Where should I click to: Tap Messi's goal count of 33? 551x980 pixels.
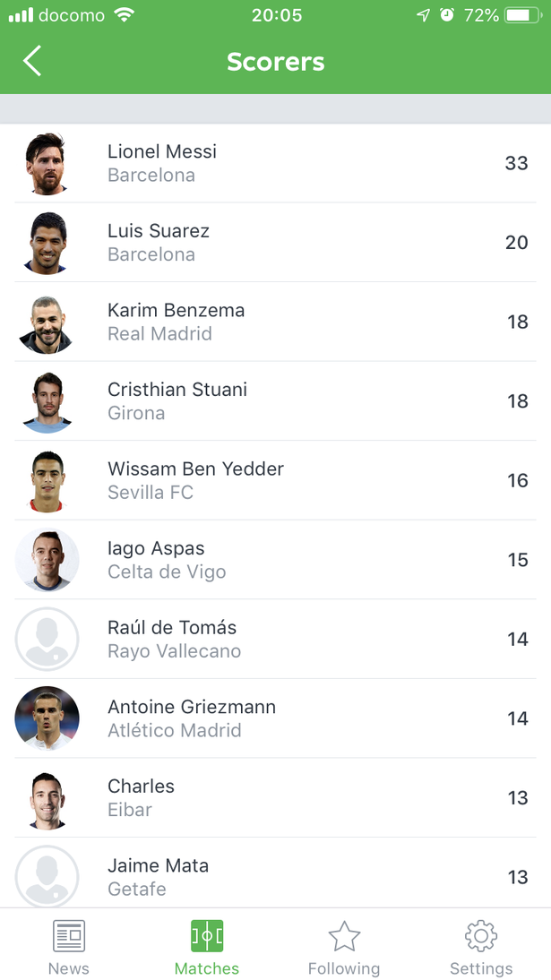[517, 163]
